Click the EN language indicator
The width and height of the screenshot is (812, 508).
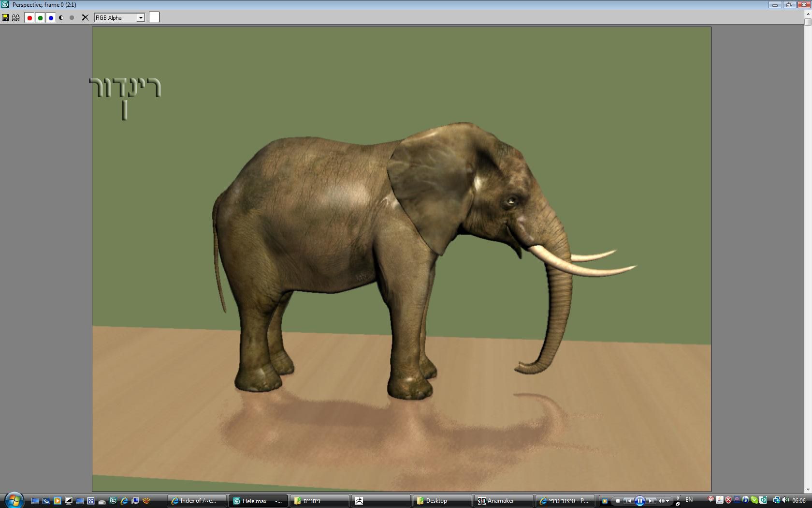click(689, 500)
